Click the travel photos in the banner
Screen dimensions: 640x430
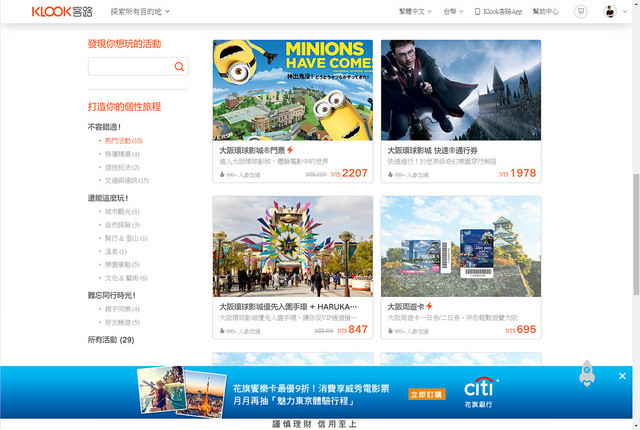(x=181, y=392)
